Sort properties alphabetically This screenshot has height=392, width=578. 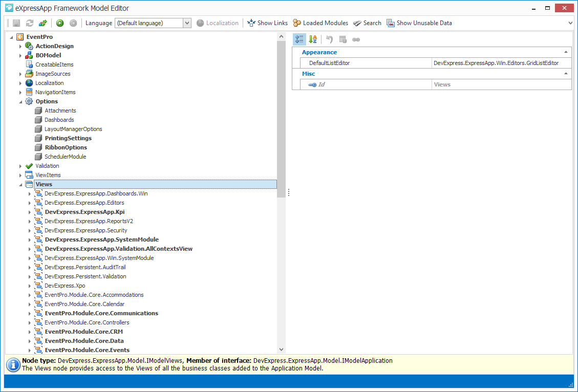[x=313, y=39]
